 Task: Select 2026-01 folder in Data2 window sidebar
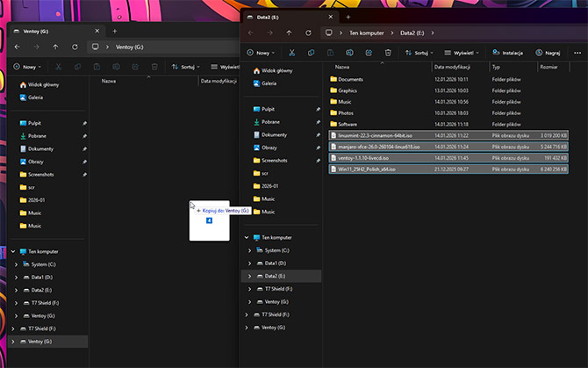coord(266,186)
